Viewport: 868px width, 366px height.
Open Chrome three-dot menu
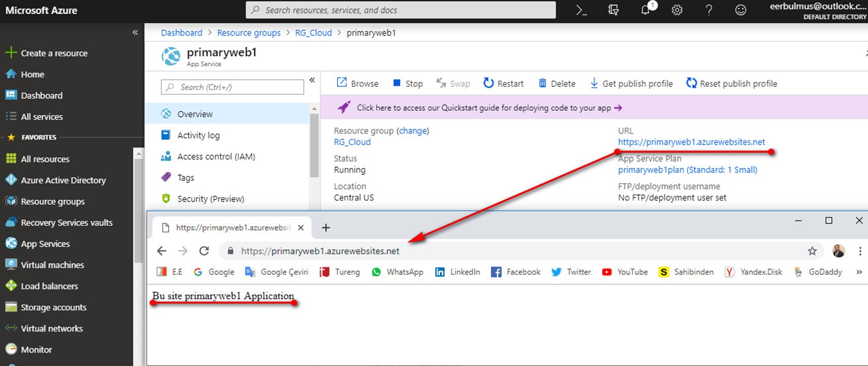click(x=860, y=251)
